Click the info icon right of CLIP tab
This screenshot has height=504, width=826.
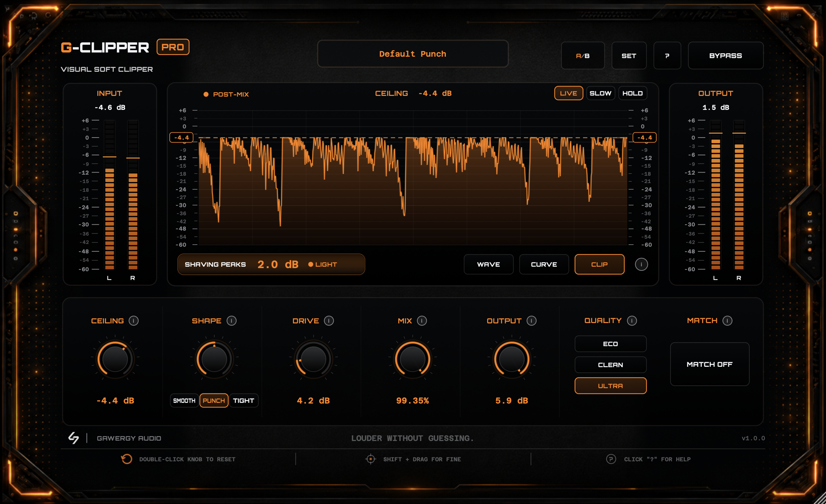[642, 265]
